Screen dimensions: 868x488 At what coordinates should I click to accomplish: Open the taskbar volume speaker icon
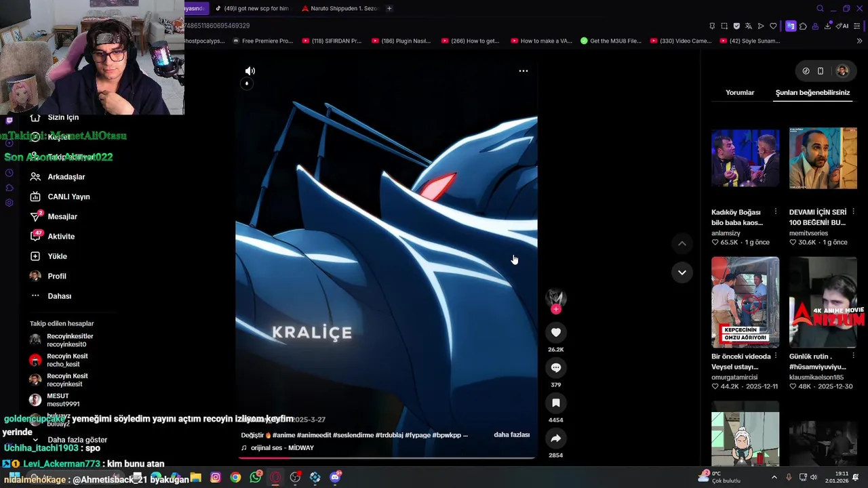click(814, 477)
